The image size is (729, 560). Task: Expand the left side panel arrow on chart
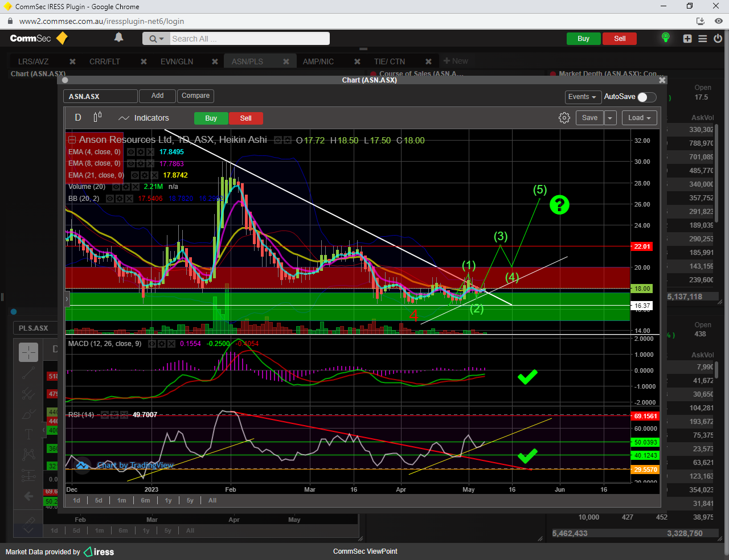click(67, 298)
